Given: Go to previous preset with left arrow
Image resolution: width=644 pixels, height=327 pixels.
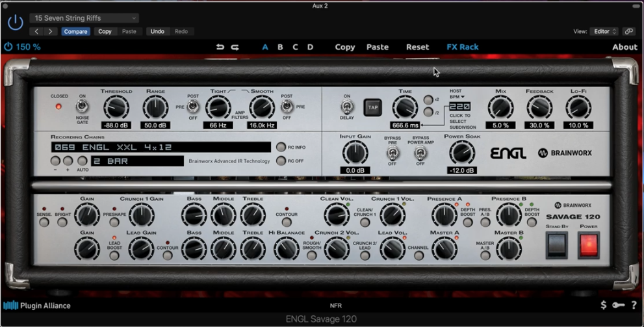Looking at the screenshot, I should pos(36,31).
